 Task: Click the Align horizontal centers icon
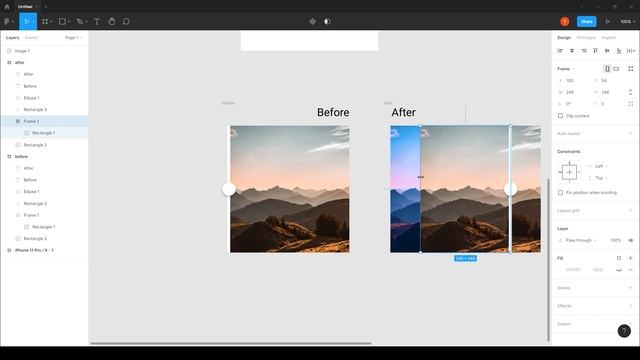(572, 51)
